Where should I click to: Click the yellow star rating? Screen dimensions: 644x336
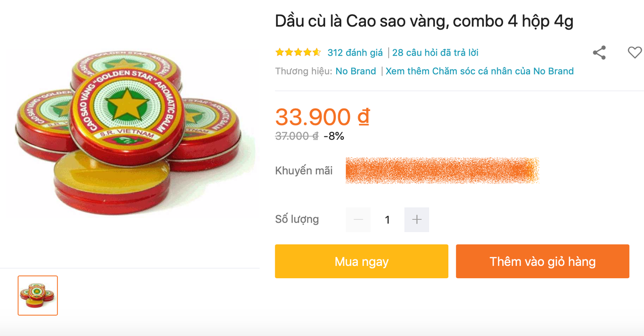(x=298, y=53)
